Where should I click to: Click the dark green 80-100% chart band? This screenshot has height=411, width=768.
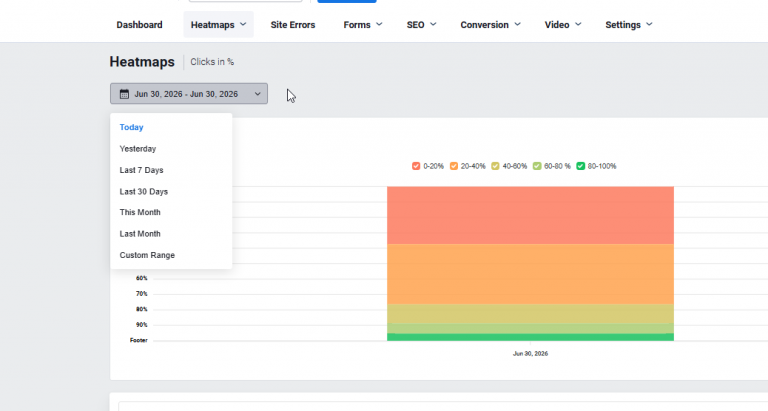coord(530,337)
